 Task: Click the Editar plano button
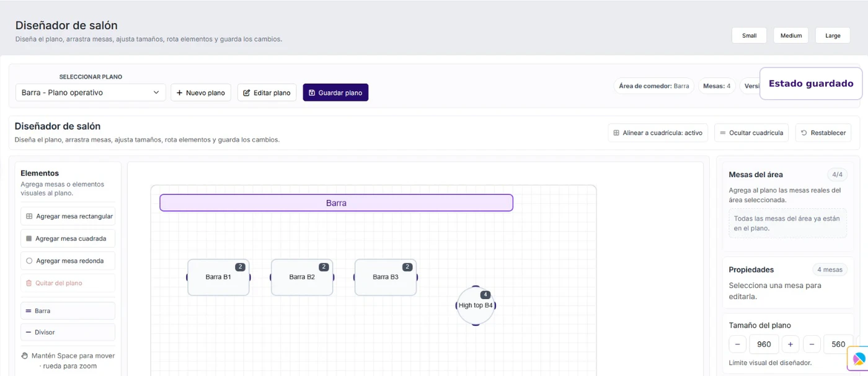pos(267,92)
